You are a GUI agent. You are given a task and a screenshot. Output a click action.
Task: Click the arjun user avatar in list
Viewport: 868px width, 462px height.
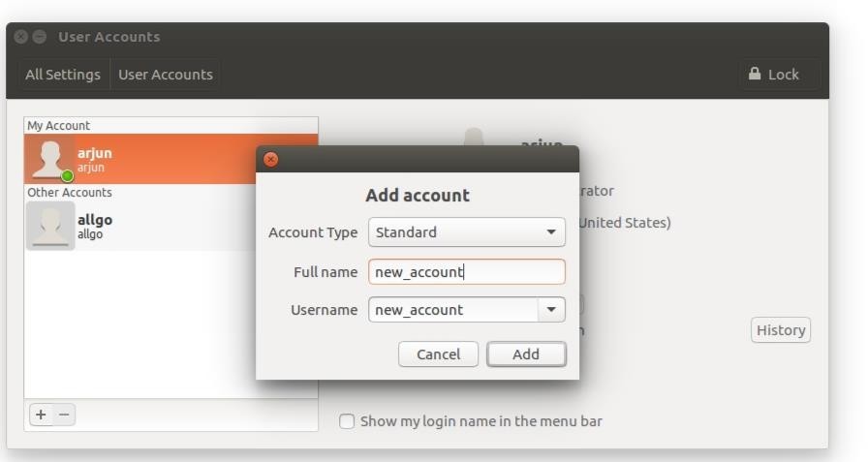(51, 160)
